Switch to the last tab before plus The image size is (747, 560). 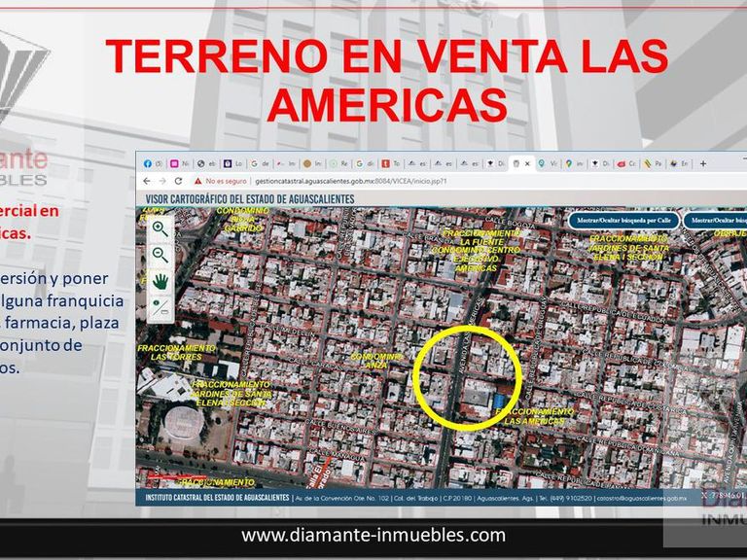point(681,163)
